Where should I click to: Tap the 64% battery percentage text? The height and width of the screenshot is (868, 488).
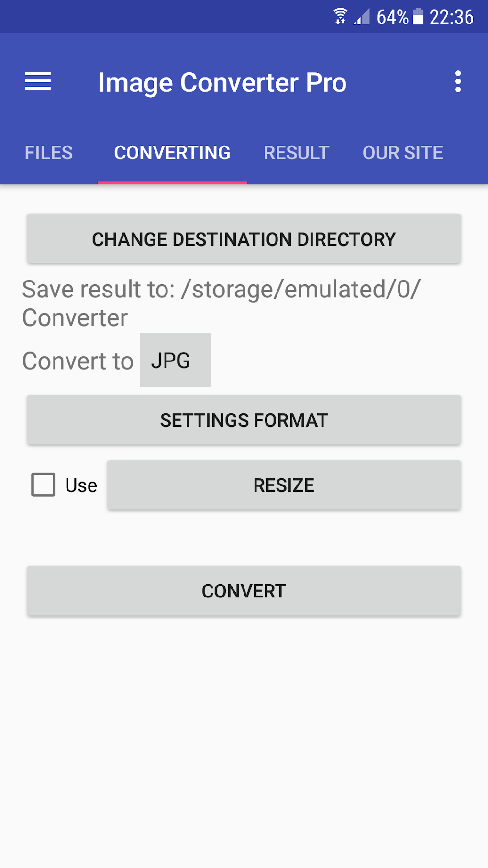(392, 17)
